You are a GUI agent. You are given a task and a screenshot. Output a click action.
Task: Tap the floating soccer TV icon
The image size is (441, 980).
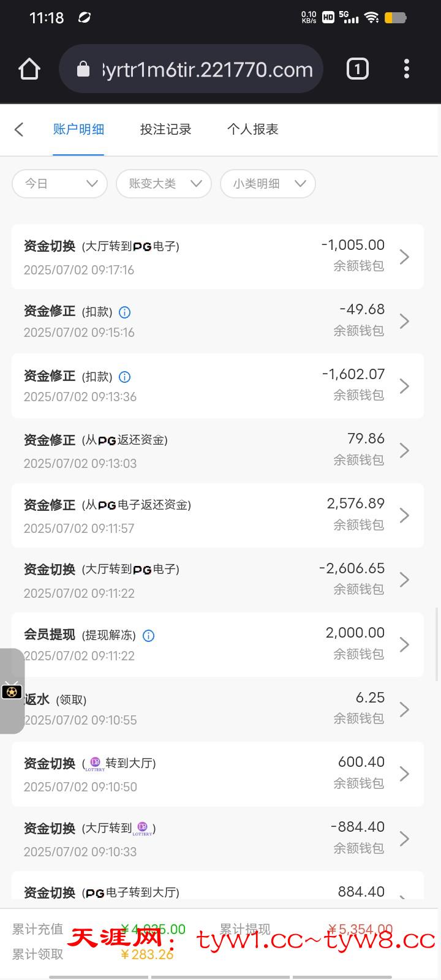coord(12,692)
